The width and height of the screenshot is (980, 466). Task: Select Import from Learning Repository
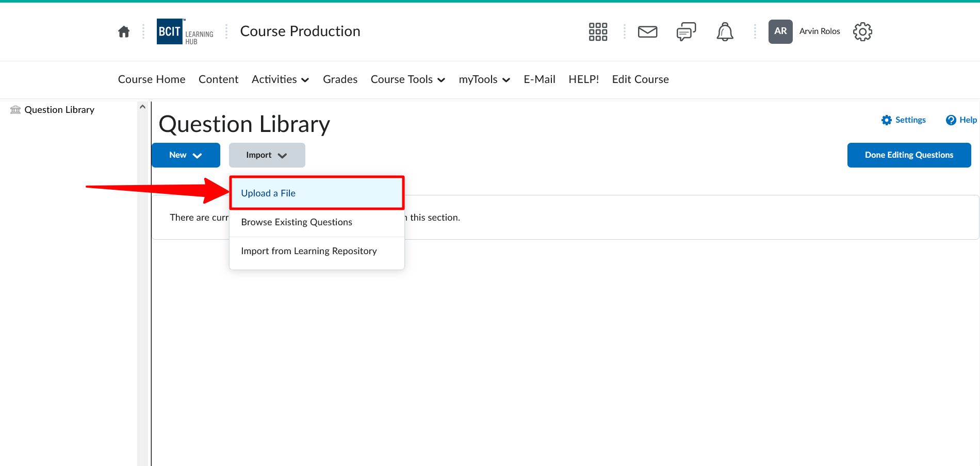coord(308,251)
